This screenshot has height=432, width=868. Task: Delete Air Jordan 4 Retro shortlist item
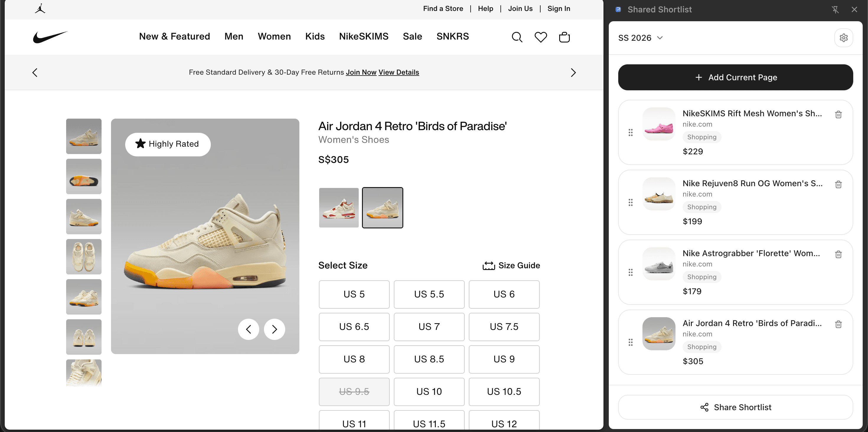[838, 324]
